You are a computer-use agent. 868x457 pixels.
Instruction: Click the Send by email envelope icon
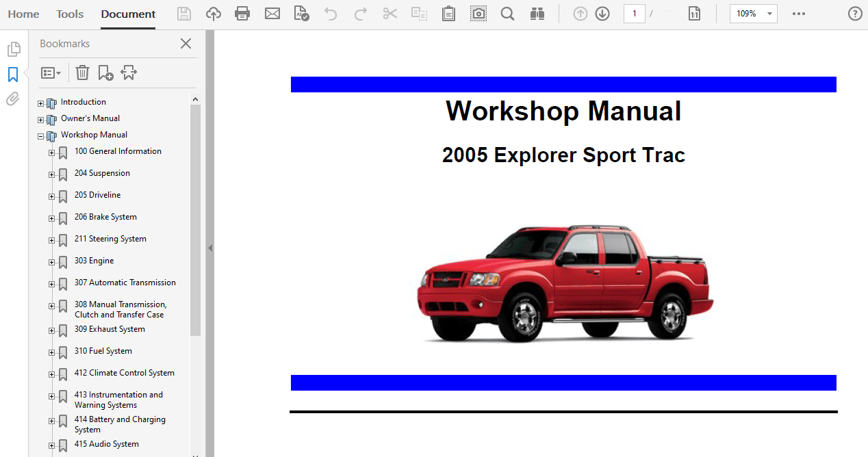[272, 14]
